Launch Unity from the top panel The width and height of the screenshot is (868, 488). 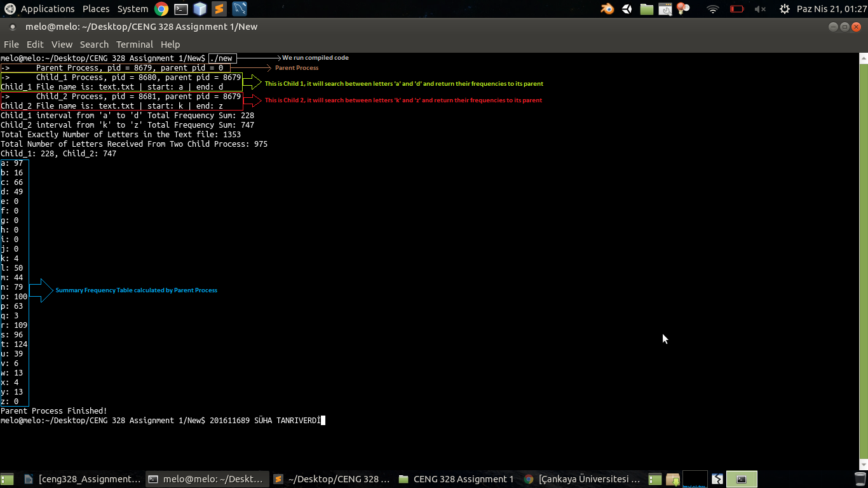(627, 9)
